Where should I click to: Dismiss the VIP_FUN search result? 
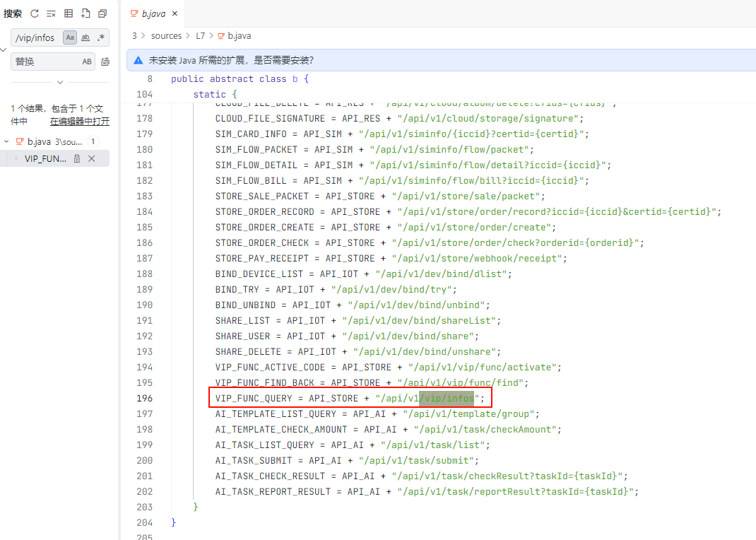91,159
